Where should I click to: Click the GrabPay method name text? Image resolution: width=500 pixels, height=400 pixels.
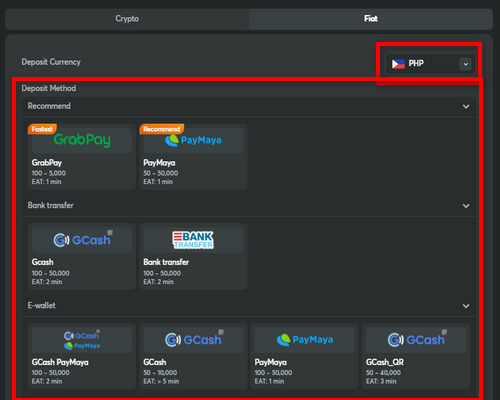[x=47, y=163]
